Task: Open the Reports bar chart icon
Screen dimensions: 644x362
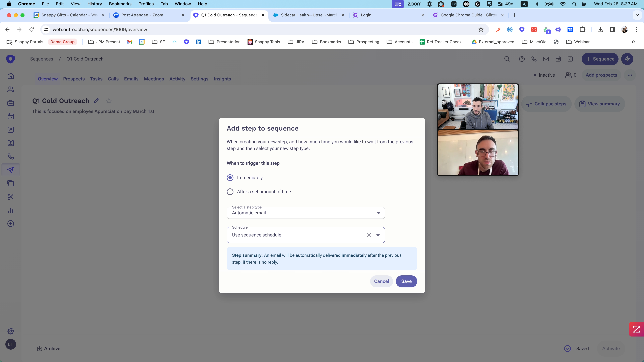Action: pyautogui.click(x=11, y=210)
